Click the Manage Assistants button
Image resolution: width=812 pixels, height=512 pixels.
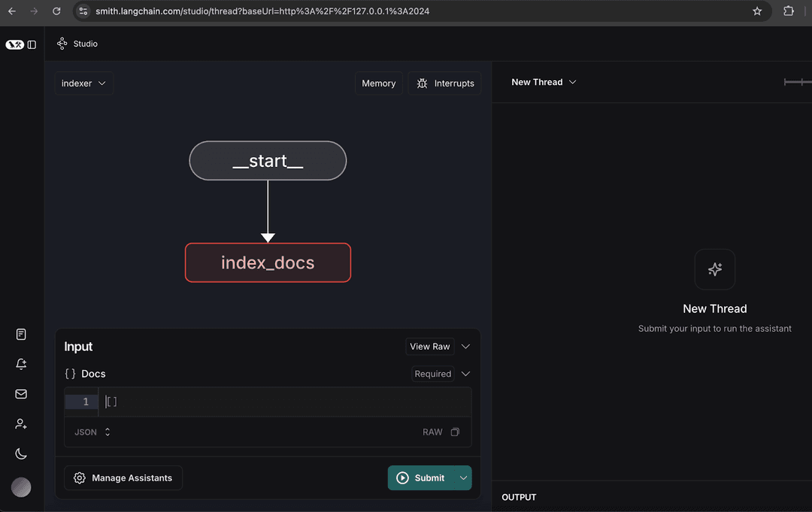123,477
